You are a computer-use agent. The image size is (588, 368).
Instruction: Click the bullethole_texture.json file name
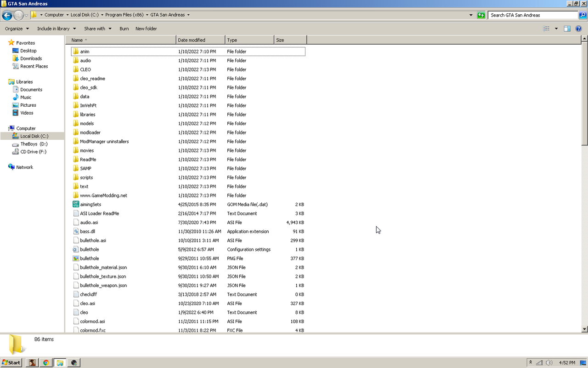(x=103, y=276)
